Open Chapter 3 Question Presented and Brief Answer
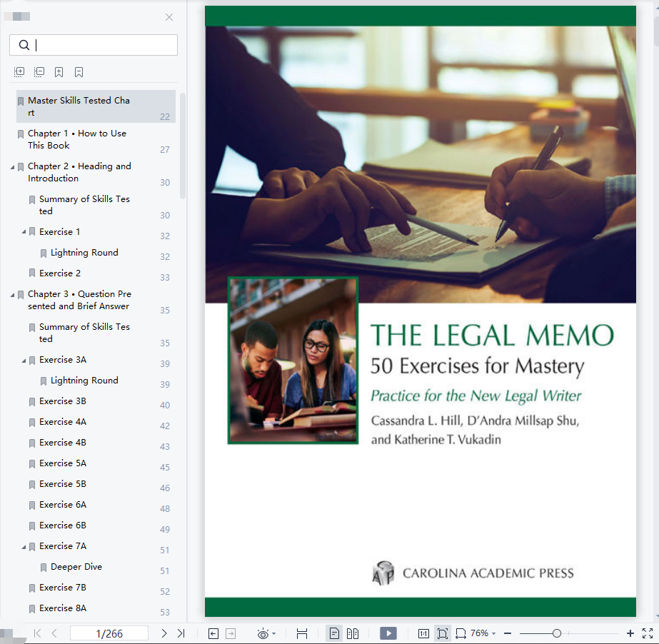659x644 pixels. [96, 300]
